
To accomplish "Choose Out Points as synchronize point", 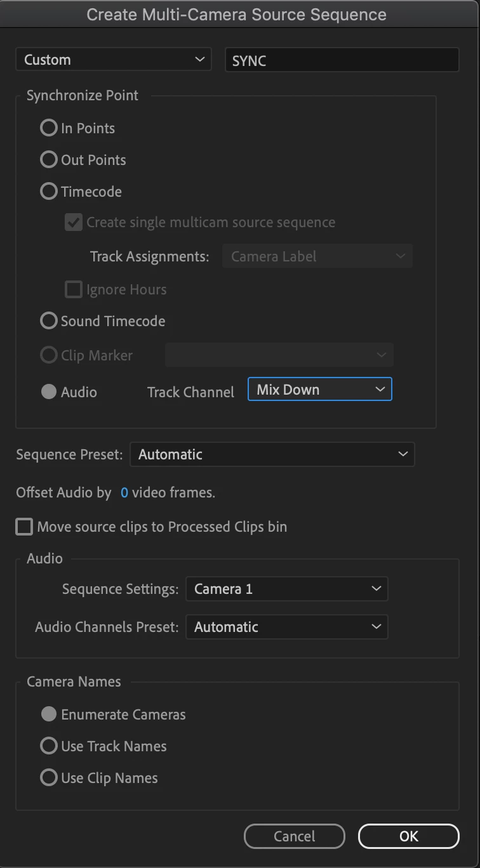I will (49, 160).
